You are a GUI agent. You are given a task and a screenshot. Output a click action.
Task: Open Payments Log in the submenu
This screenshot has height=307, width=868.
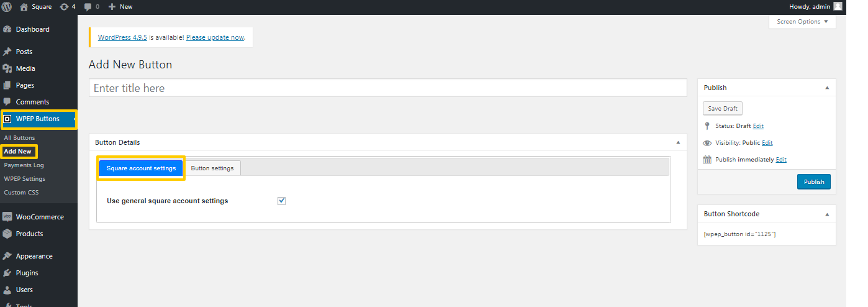click(x=24, y=165)
